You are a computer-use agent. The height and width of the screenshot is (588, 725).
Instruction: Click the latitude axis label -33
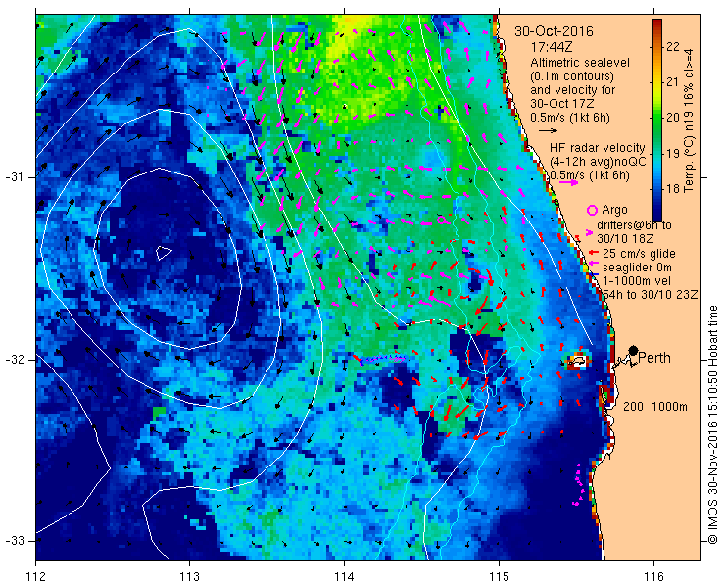pyautogui.click(x=15, y=541)
